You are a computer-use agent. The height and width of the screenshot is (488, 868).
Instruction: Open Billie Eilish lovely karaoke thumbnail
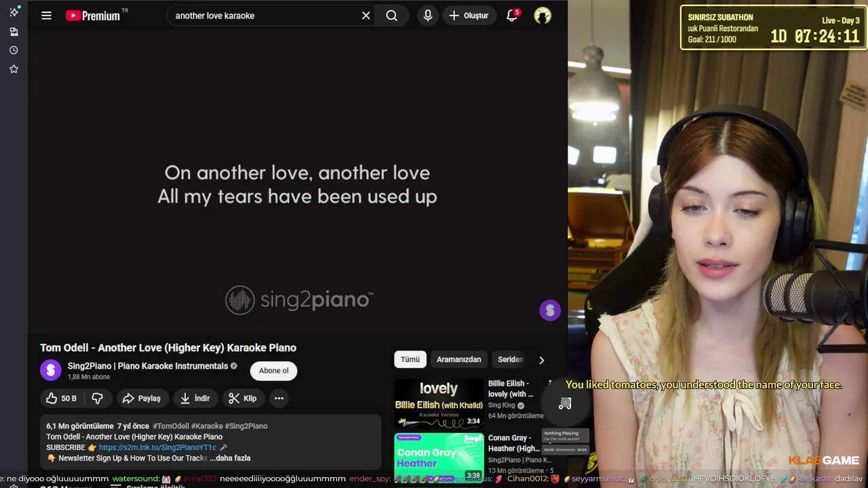pos(439,403)
